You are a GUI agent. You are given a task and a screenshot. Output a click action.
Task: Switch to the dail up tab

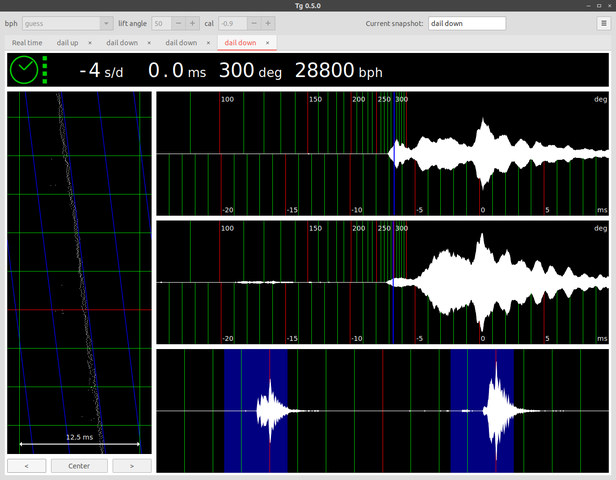pos(67,43)
